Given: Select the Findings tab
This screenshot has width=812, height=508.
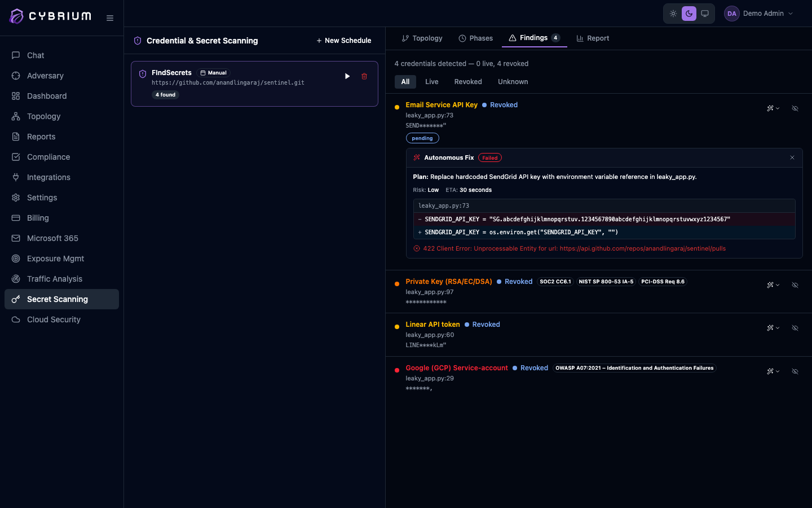Looking at the screenshot, I should pos(535,38).
